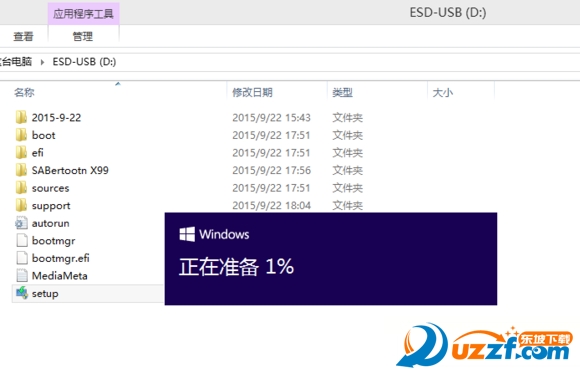Click ESD-USB (D:) in the address bar
This screenshot has height=384, width=580.
[84, 61]
